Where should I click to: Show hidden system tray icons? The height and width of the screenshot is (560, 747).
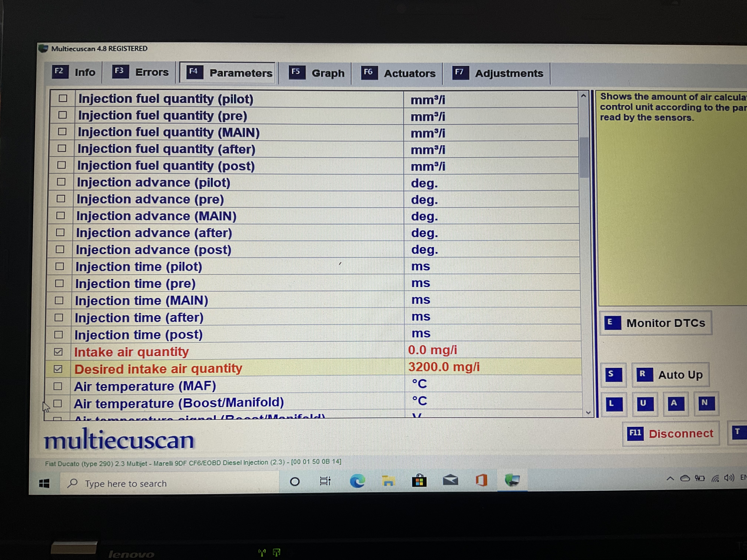click(670, 479)
